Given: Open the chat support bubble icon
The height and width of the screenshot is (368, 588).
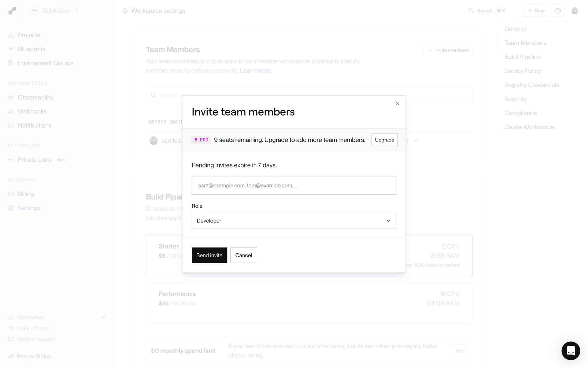Looking at the screenshot, I should (571, 351).
